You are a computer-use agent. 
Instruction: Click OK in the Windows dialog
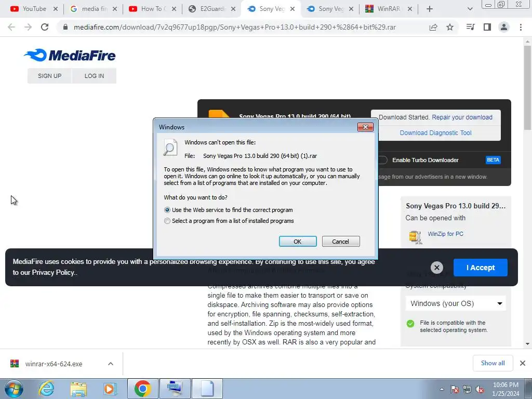[298, 241]
